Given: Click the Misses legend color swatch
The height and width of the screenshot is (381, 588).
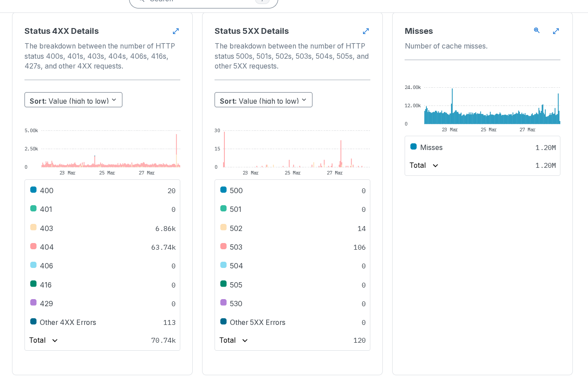Looking at the screenshot, I should [414, 147].
